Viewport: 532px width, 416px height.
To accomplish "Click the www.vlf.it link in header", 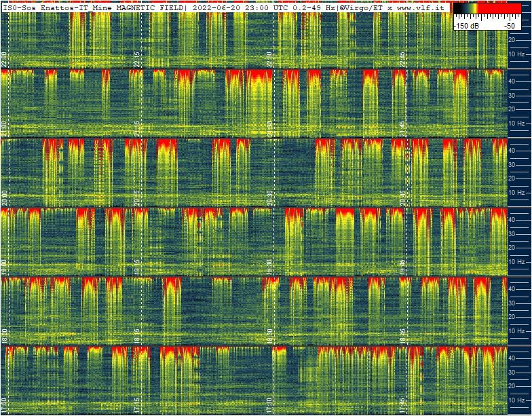I will tap(421, 6).
